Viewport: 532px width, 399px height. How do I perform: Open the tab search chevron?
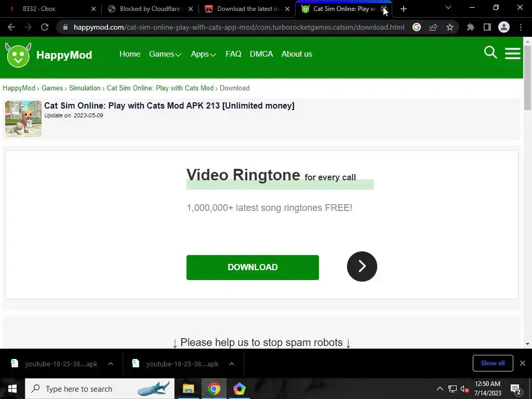coord(448,7)
